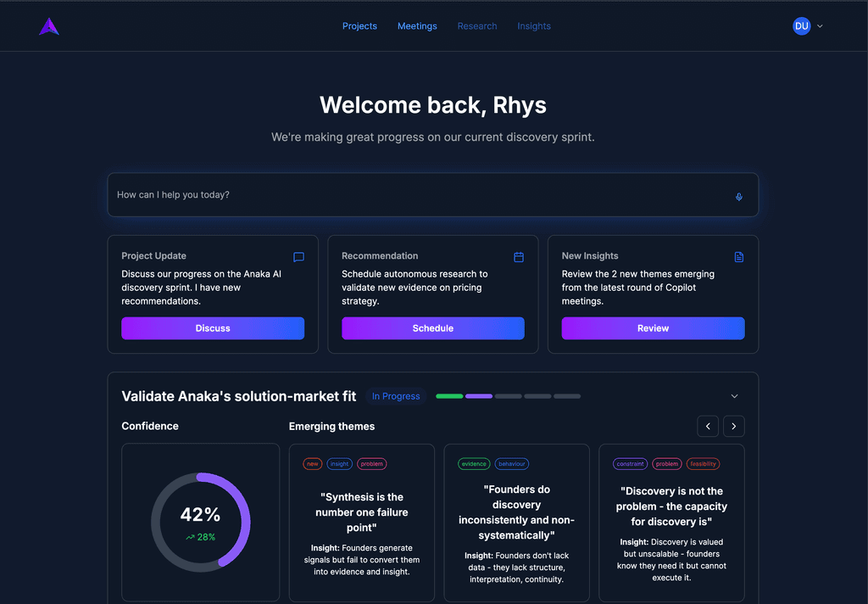The image size is (868, 604).
Task: Toggle the 'new' tag on the synthesis theme card
Action: [313, 464]
